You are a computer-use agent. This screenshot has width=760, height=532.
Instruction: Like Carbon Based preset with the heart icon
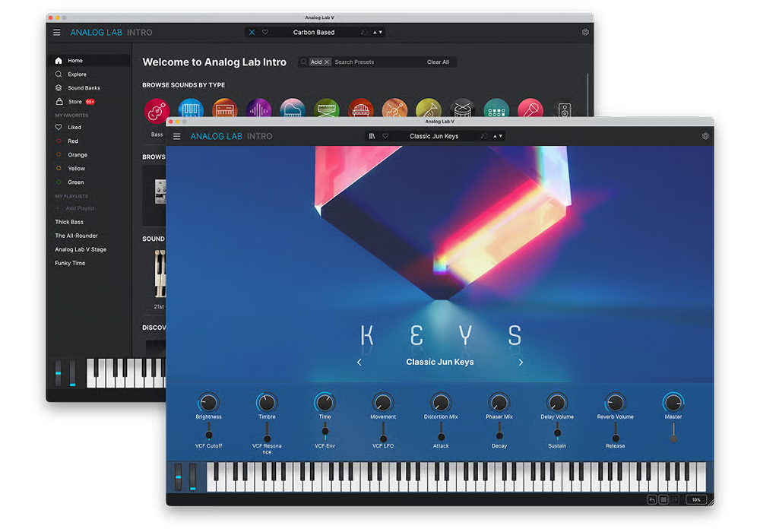coord(265,33)
